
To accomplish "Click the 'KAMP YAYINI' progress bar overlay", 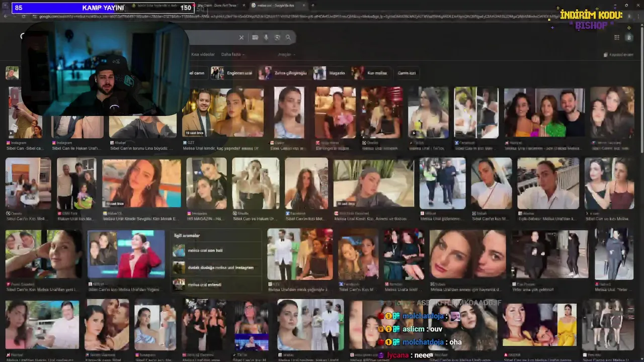I will (x=103, y=8).
